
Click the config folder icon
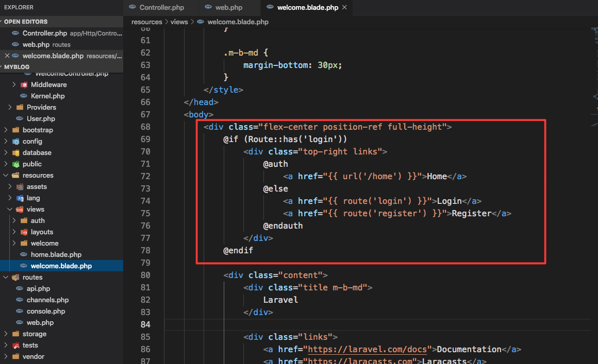[16, 141]
